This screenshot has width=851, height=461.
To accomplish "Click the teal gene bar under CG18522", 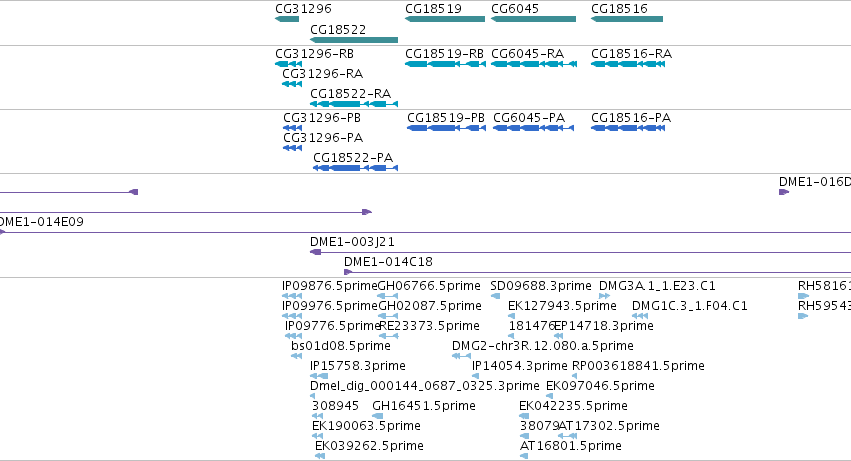I will pyautogui.click(x=354, y=40).
